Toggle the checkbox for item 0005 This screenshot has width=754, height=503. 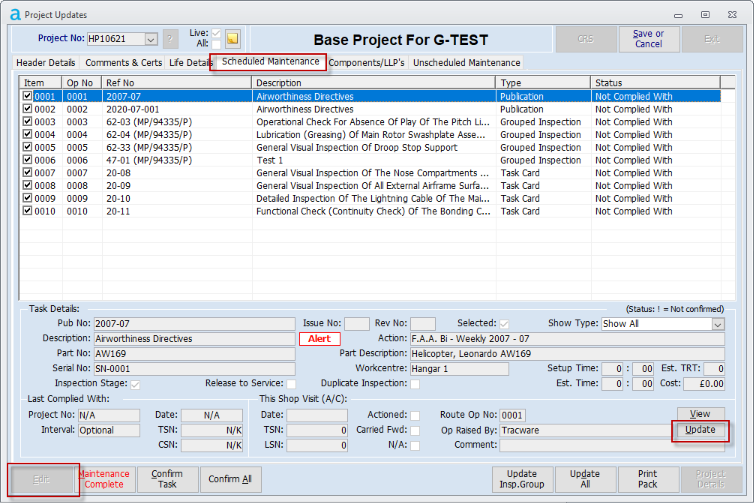(27, 147)
